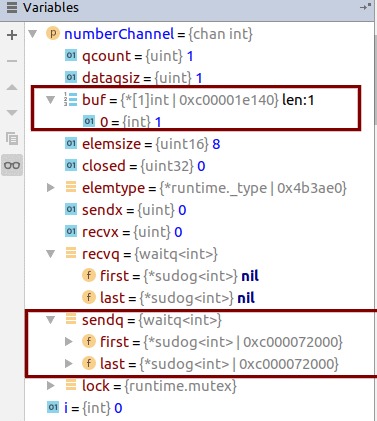Collapse the buf array node
Image resolution: width=377 pixels, height=421 pixels.
tap(51, 100)
